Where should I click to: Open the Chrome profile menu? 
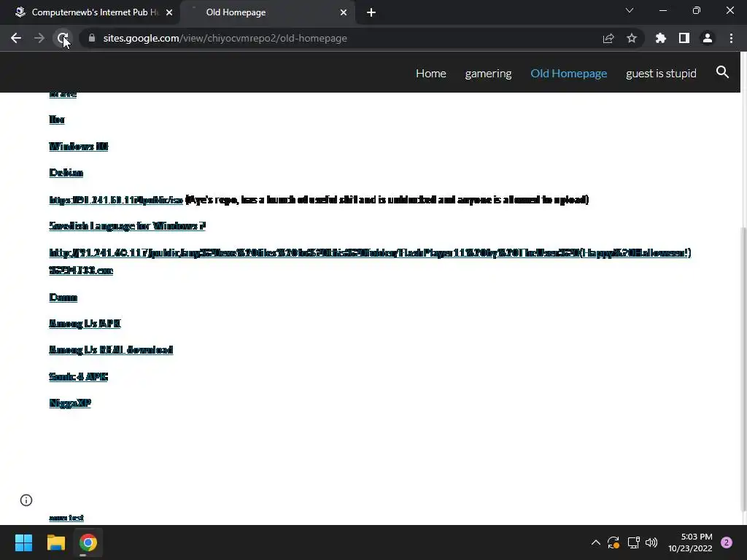tap(708, 38)
